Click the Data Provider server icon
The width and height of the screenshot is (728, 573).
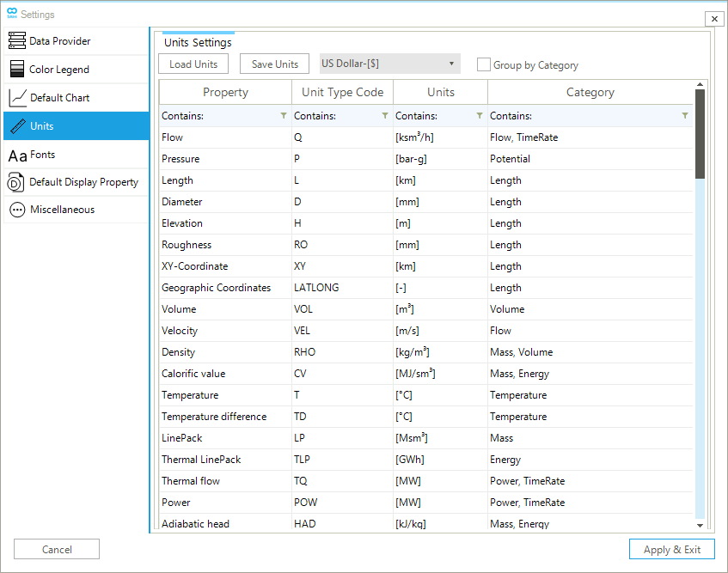[x=16, y=41]
